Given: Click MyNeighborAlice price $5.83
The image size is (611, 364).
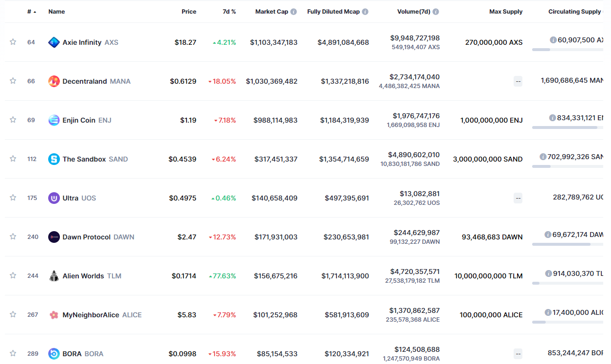Looking at the screenshot, I should click(x=187, y=315).
